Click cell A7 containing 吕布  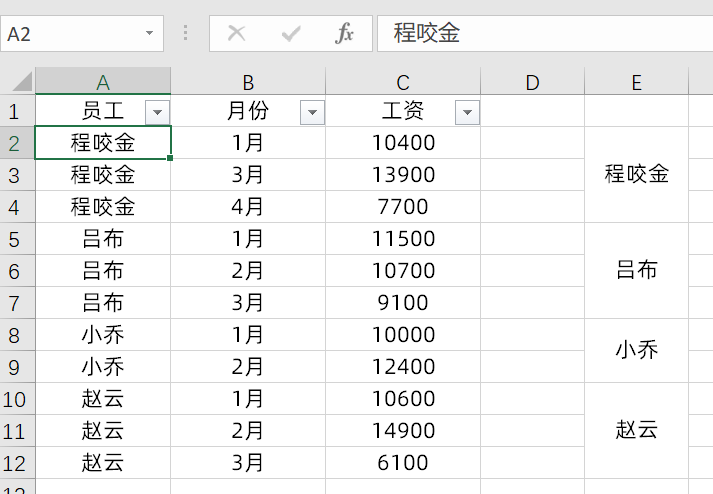pos(103,303)
